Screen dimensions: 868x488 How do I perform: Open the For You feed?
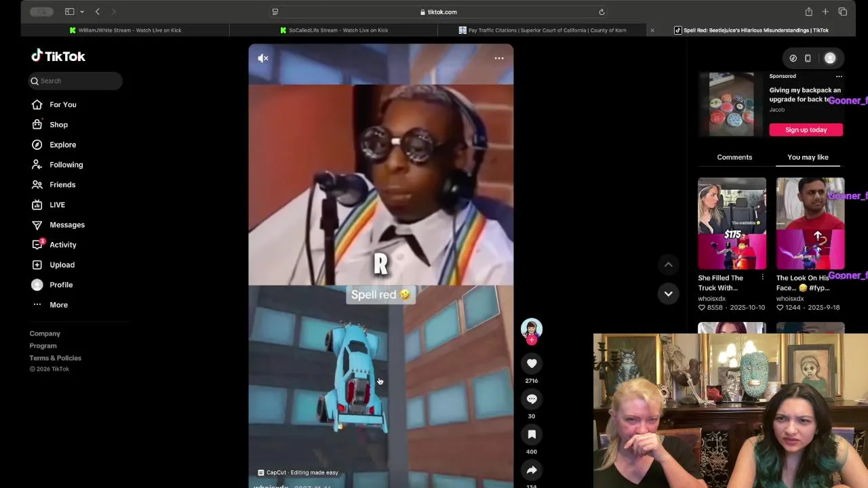54,104
